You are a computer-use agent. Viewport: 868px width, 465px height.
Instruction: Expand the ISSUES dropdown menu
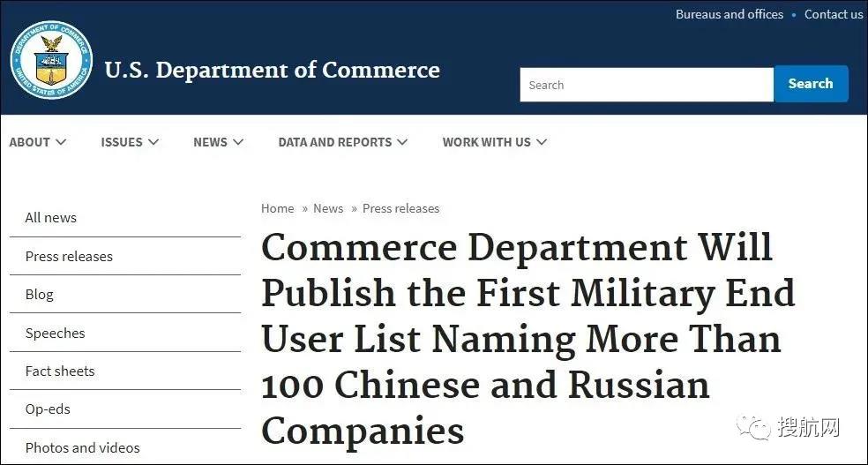click(x=130, y=142)
